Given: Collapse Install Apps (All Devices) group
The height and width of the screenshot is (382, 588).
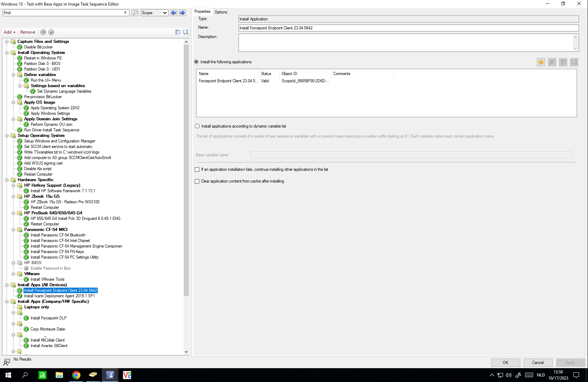Looking at the screenshot, I should point(7,285).
